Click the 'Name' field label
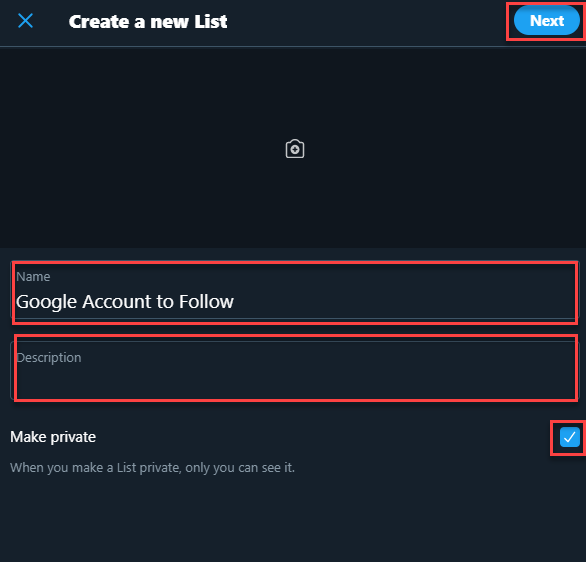 click(x=33, y=277)
